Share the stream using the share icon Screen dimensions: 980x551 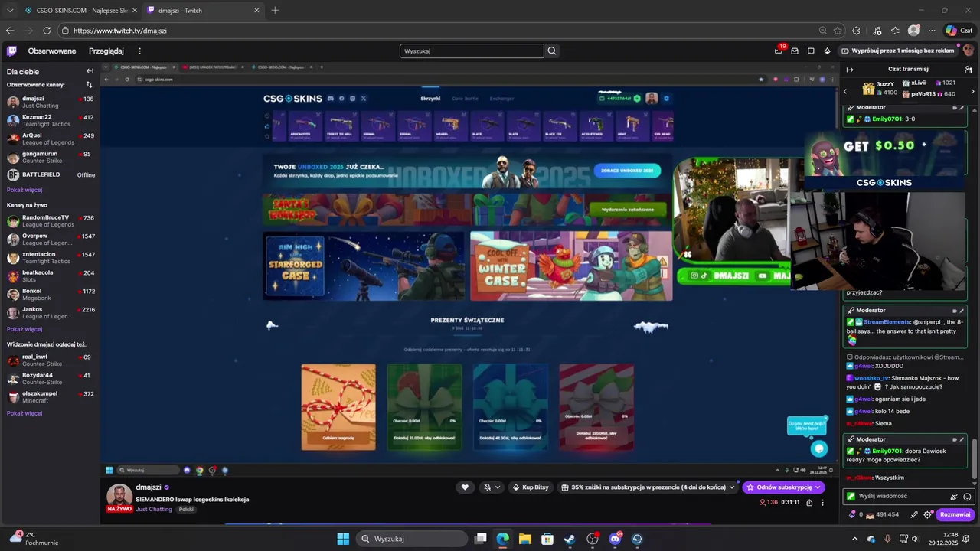pos(809,502)
